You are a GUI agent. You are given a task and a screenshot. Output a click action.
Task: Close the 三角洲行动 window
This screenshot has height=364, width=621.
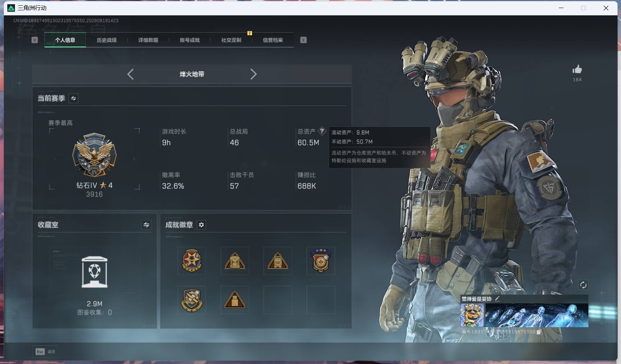tap(606, 8)
